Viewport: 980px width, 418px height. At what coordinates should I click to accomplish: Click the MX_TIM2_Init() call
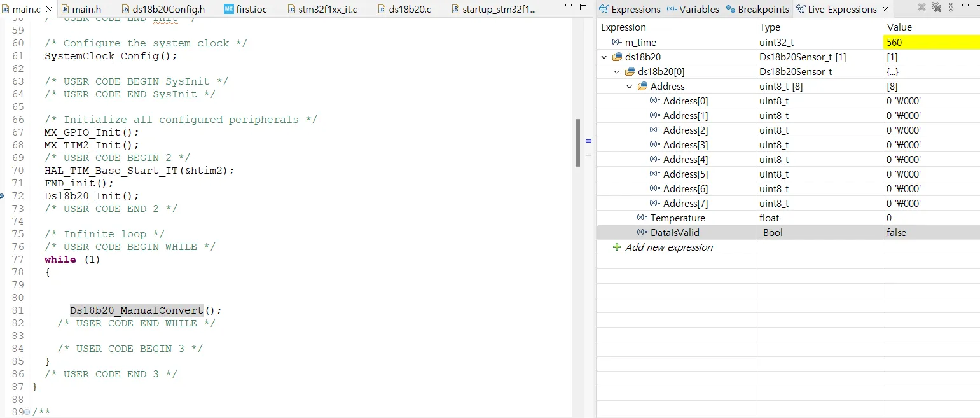(92, 145)
